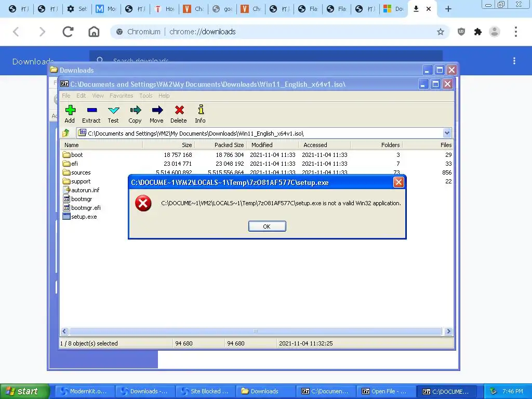
Task: Click OK in the error dialog
Action: [267, 227]
